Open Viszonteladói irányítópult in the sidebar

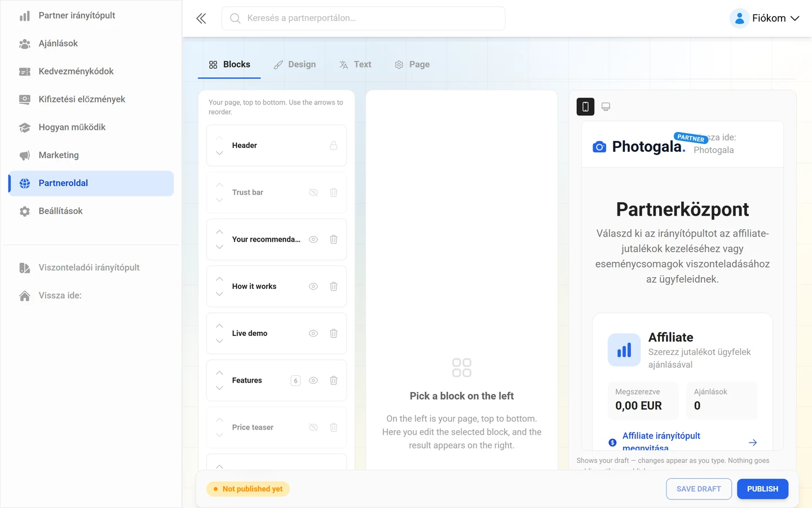[91, 268]
